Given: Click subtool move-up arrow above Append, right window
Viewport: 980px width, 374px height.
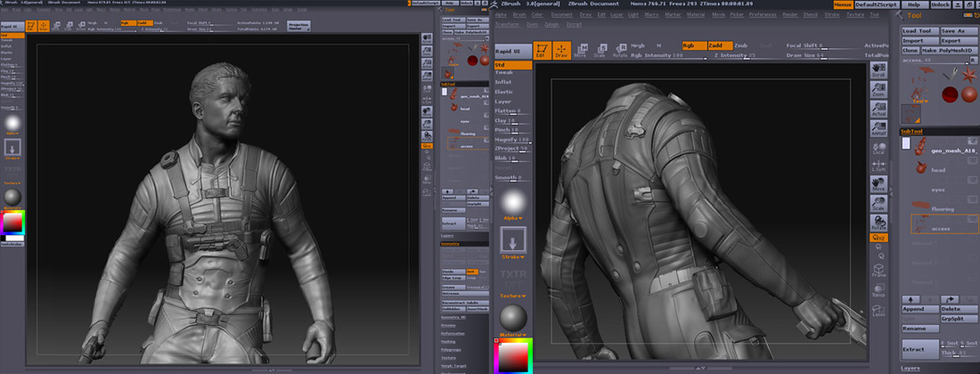Looking at the screenshot, I should 910,300.
